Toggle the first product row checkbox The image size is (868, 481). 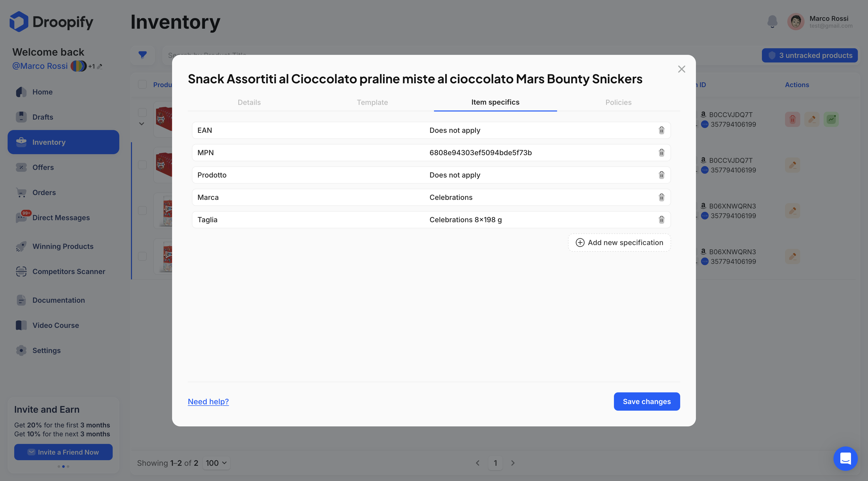[x=142, y=112]
